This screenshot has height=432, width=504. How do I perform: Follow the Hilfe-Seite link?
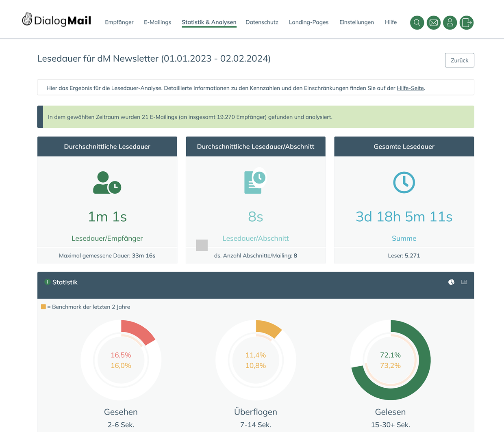coord(410,88)
